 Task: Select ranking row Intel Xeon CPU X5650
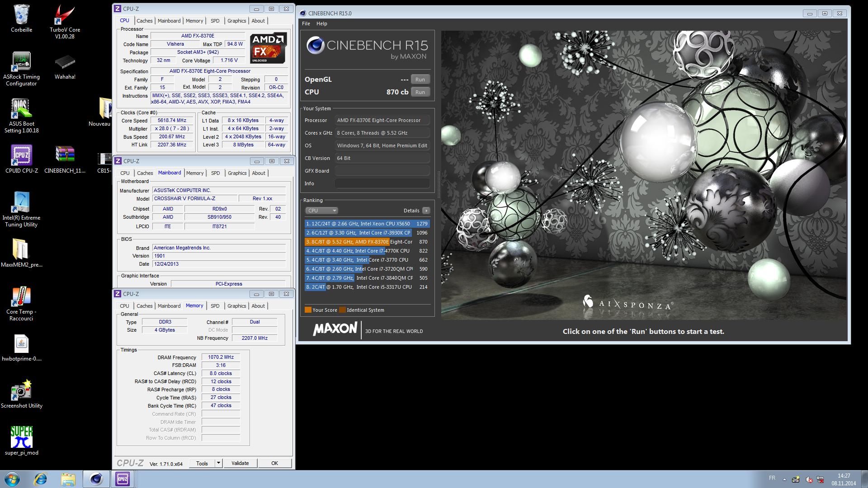click(367, 224)
